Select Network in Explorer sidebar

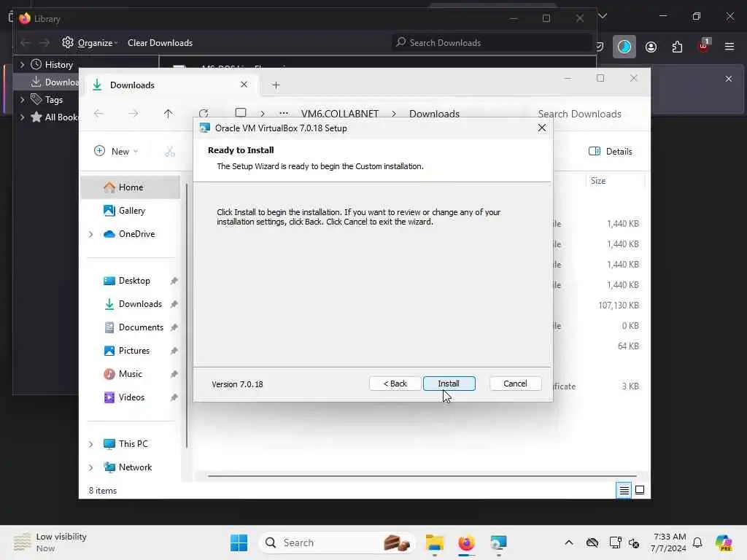point(135,467)
